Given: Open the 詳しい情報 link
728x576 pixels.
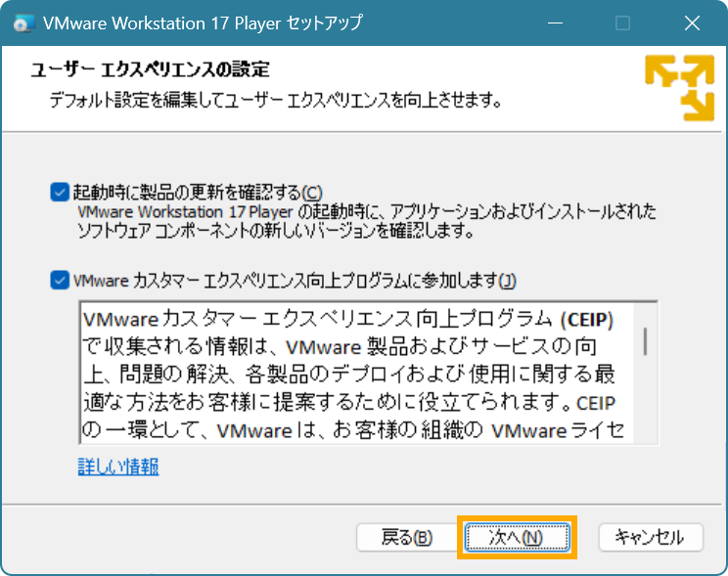Looking at the screenshot, I should [118, 466].
